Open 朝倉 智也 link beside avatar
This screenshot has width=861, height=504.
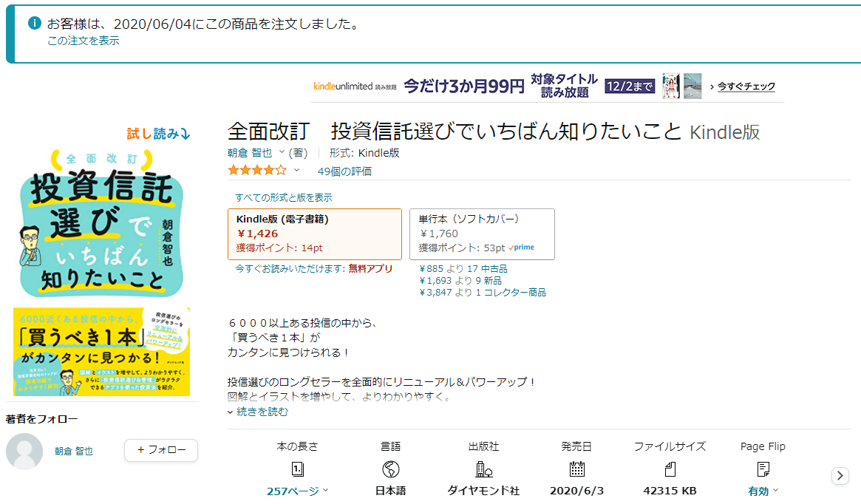tap(74, 452)
